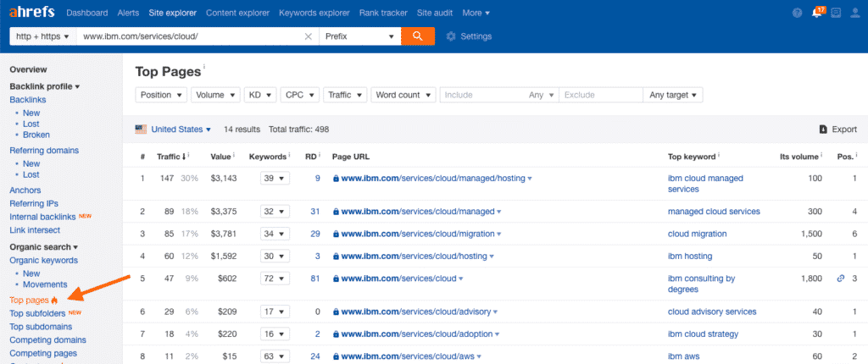Open the Word count filter dropdown
The width and height of the screenshot is (868, 364).
point(403,95)
